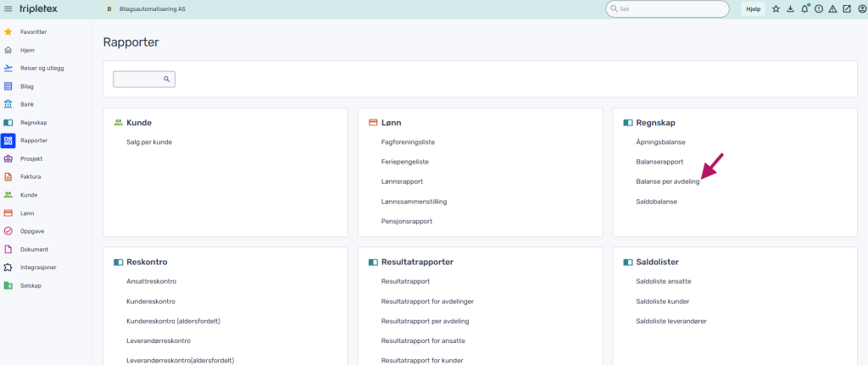
Task: Click the download icon in top bar
Action: click(x=790, y=8)
